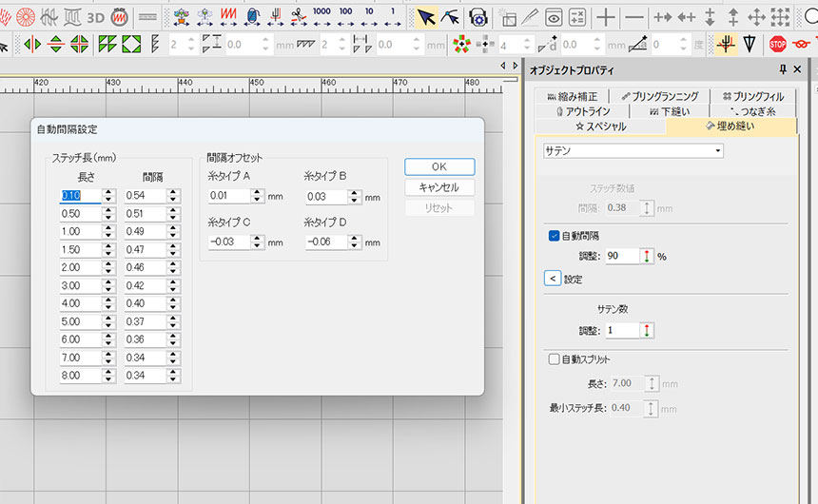Enable the 自動スプリット checkbox

[x=554, y=359]
